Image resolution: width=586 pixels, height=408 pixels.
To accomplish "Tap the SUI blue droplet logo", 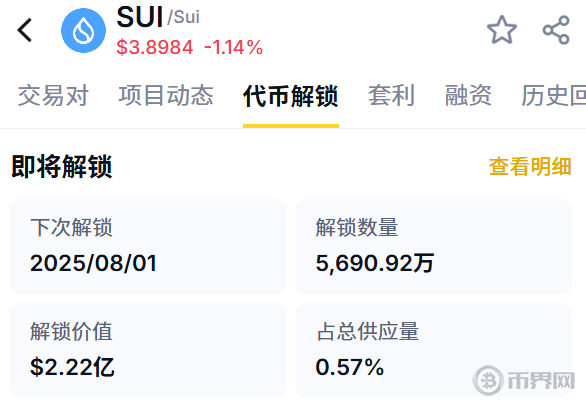I will (x=83, y=30).
